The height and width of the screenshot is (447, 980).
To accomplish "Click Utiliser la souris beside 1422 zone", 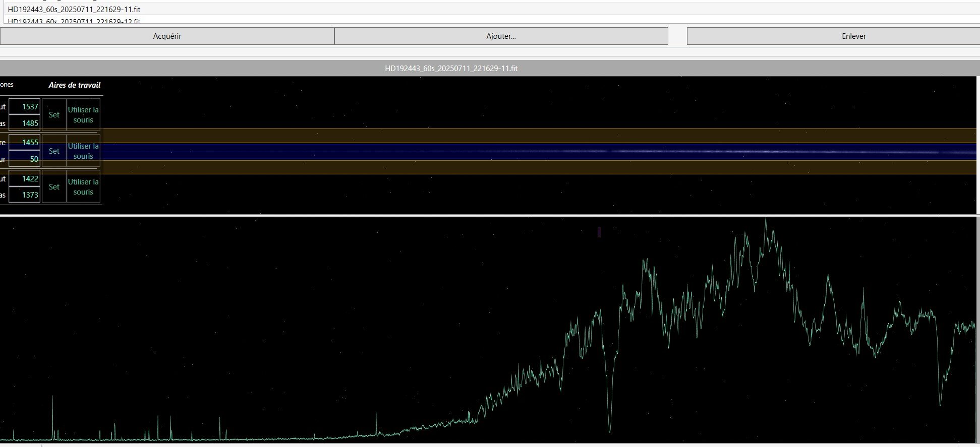I will coord(83,186).
